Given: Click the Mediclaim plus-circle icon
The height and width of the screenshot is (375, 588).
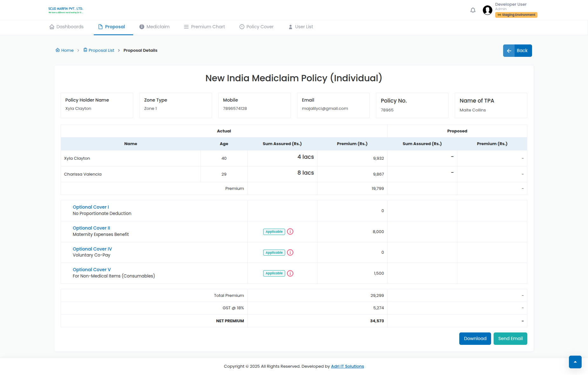Looking at the screenshot, I should tap(142, 27).
